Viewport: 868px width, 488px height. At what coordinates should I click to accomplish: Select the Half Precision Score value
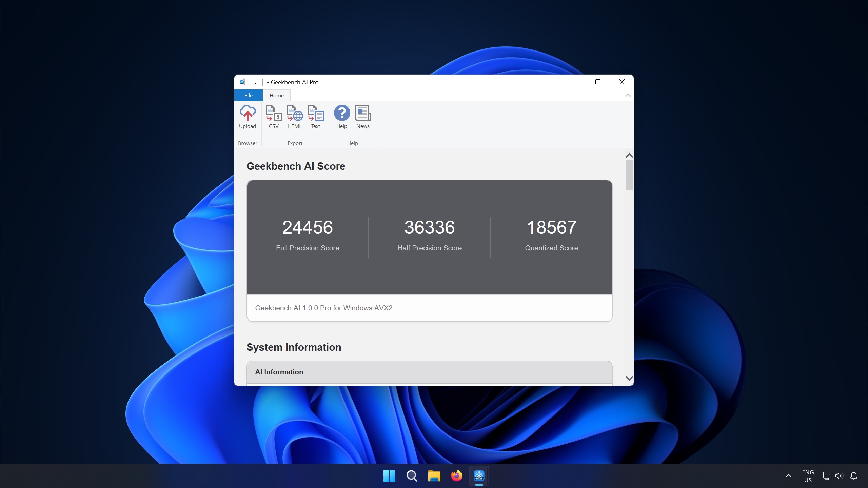point(430,227)
